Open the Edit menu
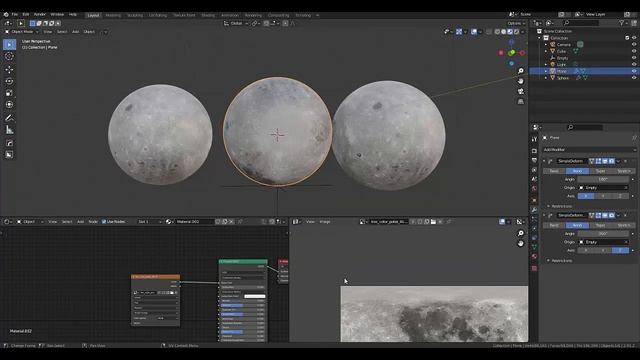Viewport: 640px width, 360px height. (26, 14)
